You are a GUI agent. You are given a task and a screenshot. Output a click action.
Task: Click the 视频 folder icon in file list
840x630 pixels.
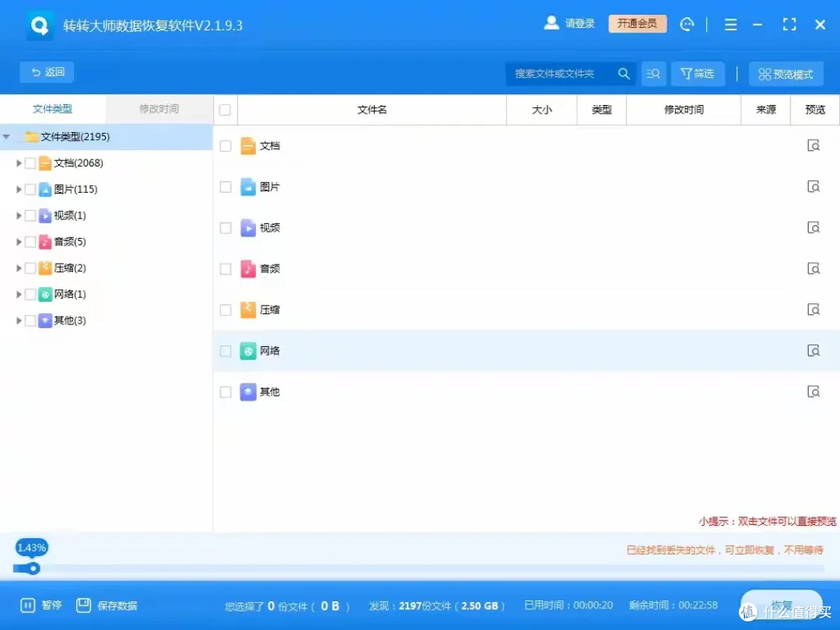tap(247, 228)
